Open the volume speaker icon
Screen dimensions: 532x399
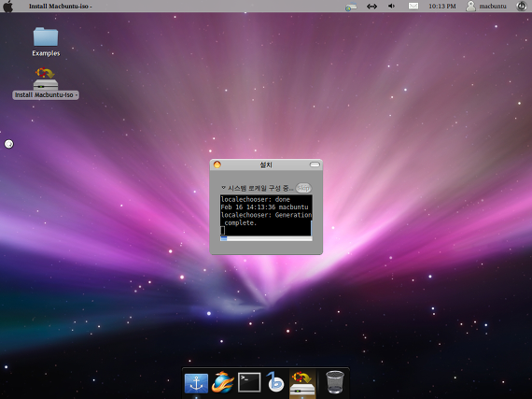(392, 7)
